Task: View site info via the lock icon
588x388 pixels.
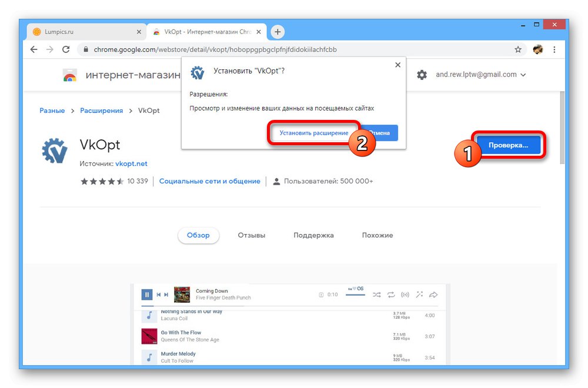Action: click(86, 49)
